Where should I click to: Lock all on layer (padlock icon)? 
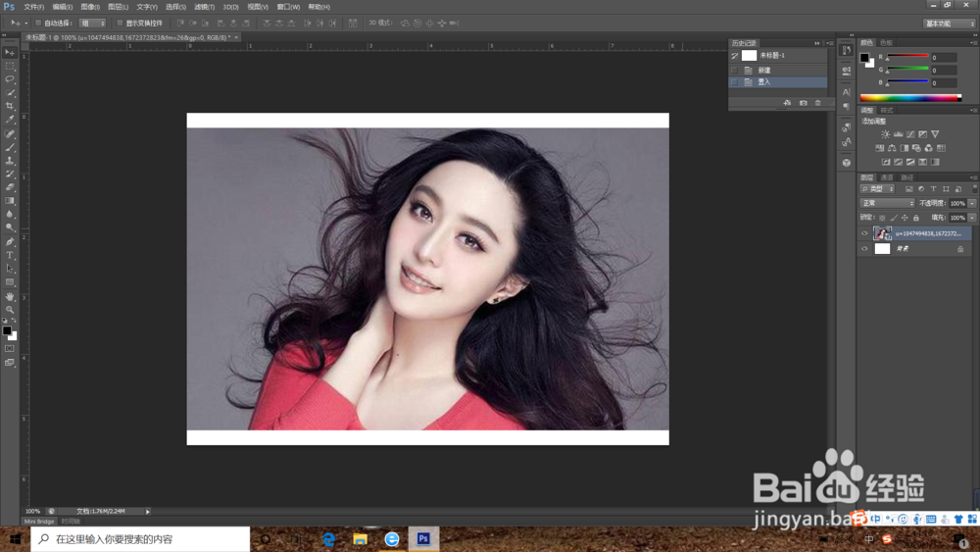coord(916,218)
